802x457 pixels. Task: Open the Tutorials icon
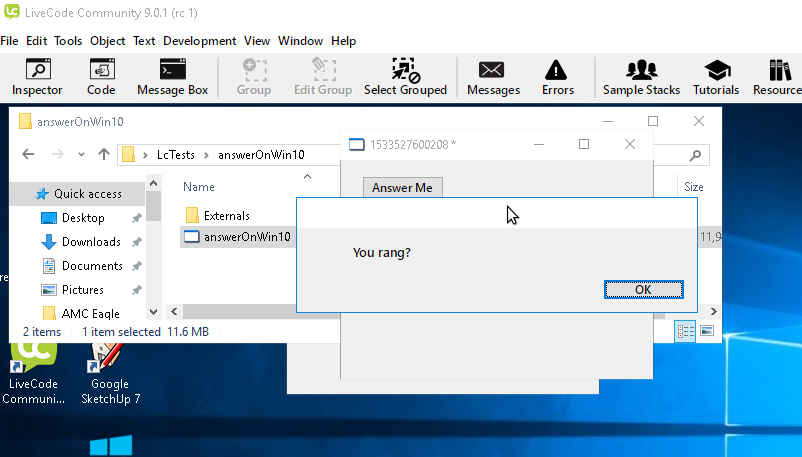(716, 77)
